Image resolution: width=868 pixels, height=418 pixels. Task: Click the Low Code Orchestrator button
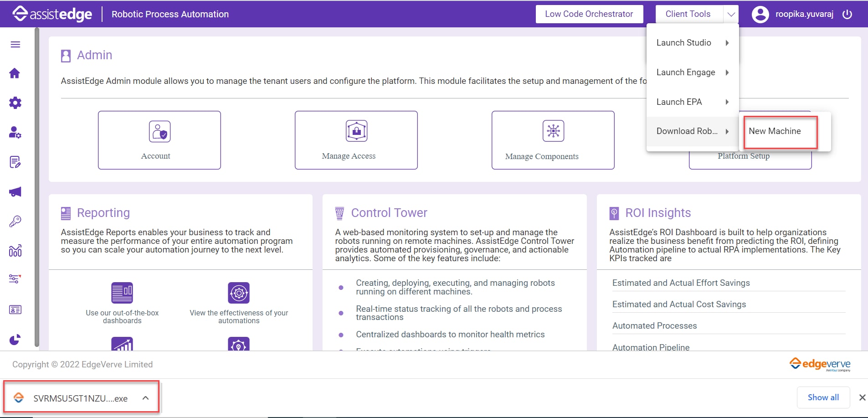pos(589,14)
